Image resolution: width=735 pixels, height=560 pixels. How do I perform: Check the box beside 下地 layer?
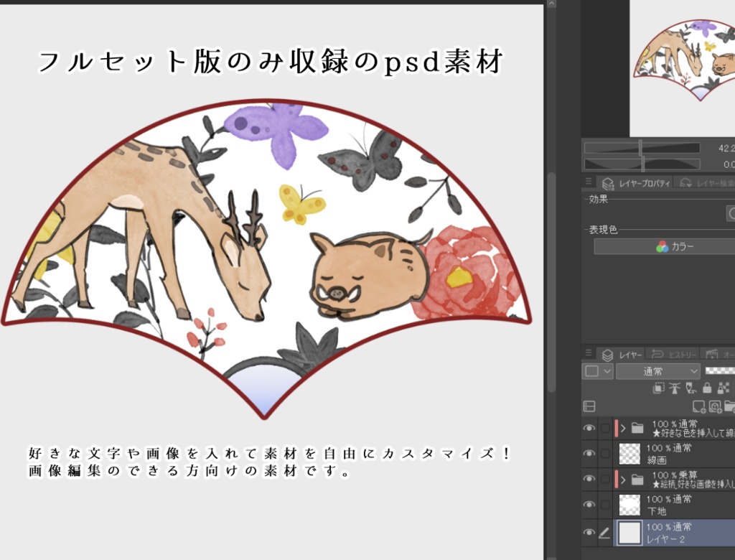(605, 505)
